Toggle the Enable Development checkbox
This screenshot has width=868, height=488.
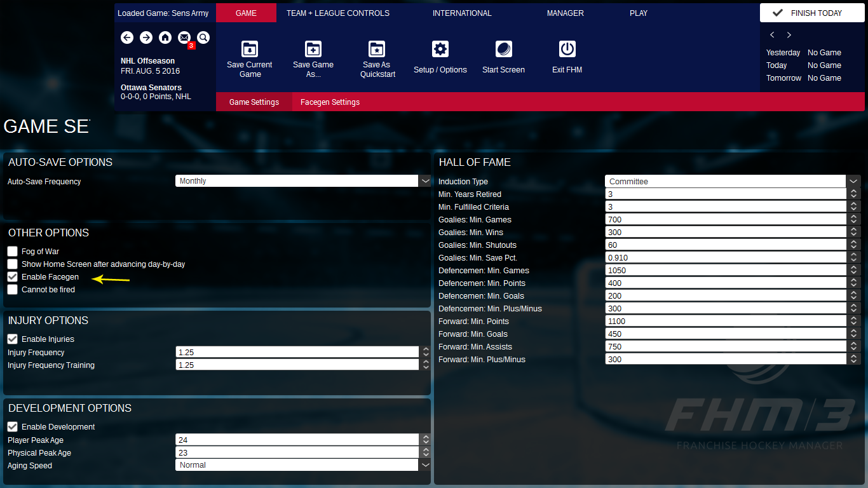coord(13,427)
